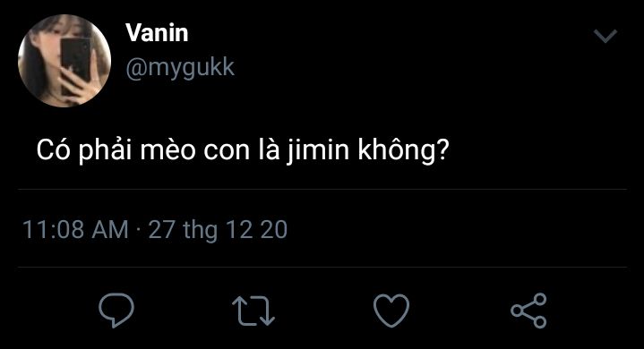Visit profile via display name Vanin
This screenshot has height=349, width=644.
pyautogui.click(x=157, y=32)
